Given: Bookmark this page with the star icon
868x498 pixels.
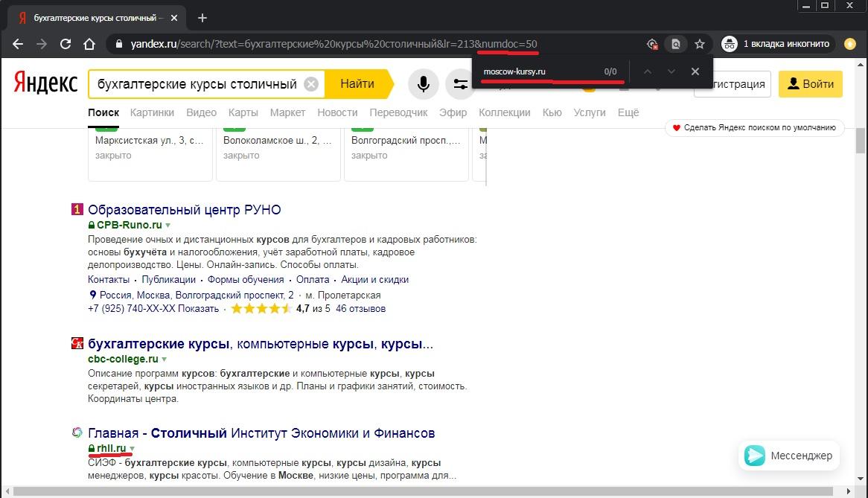Looking at the screenshot, I should click(700, 44).
